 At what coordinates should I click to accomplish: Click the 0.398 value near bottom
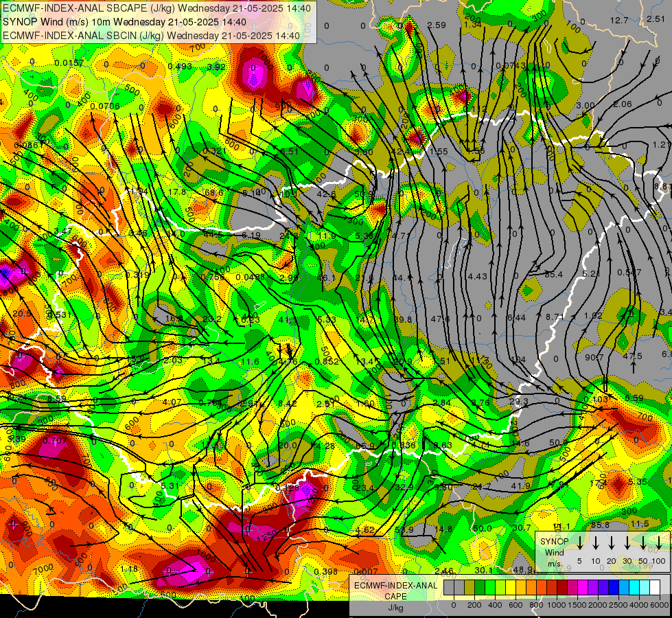pos(326,572)
